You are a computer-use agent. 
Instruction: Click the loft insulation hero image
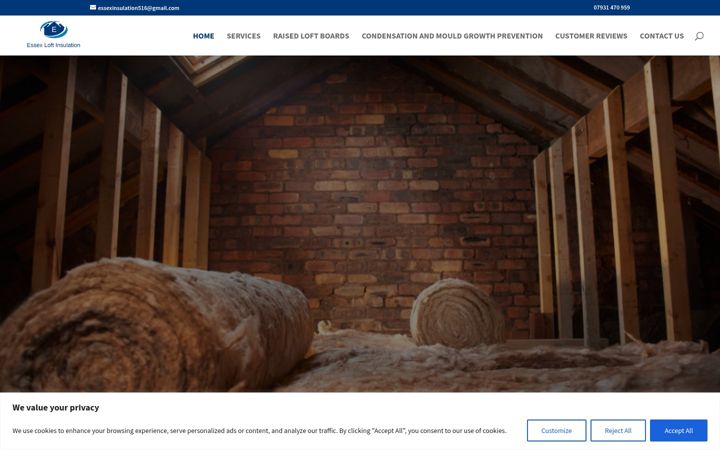360,224
